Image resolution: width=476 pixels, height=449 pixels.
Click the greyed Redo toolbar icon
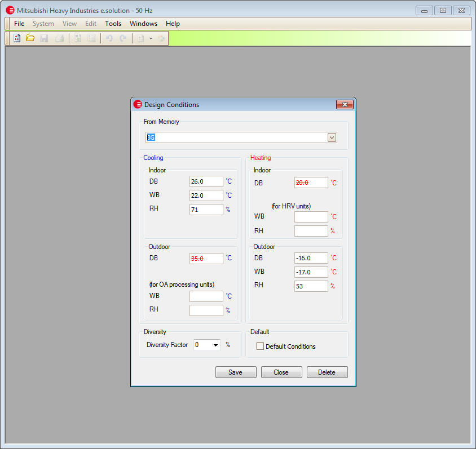[123, 38]
